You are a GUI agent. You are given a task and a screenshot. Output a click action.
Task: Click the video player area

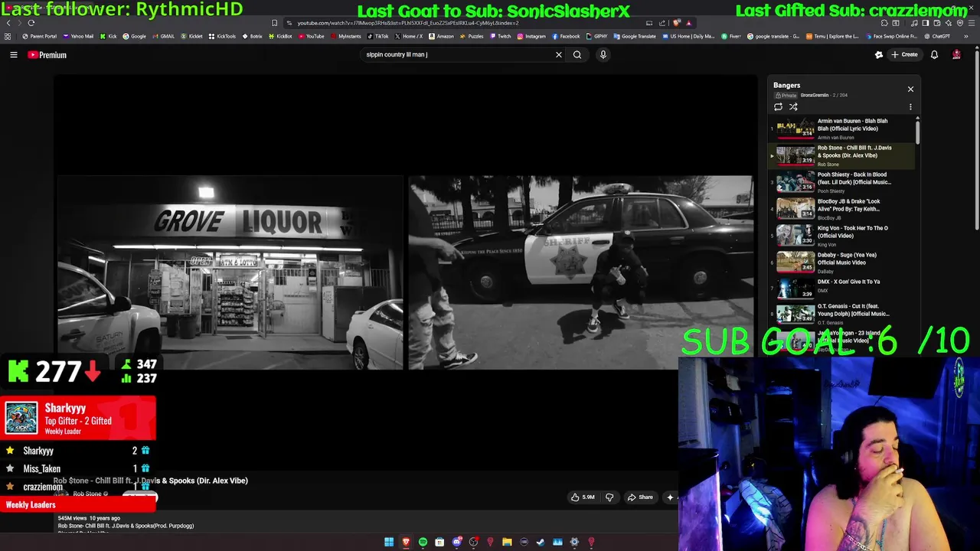405,272
